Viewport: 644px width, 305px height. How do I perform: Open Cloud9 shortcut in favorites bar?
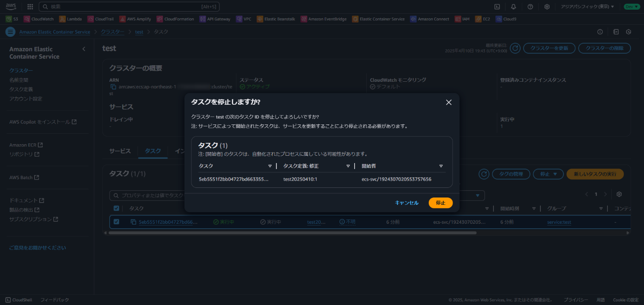(506, 19)
